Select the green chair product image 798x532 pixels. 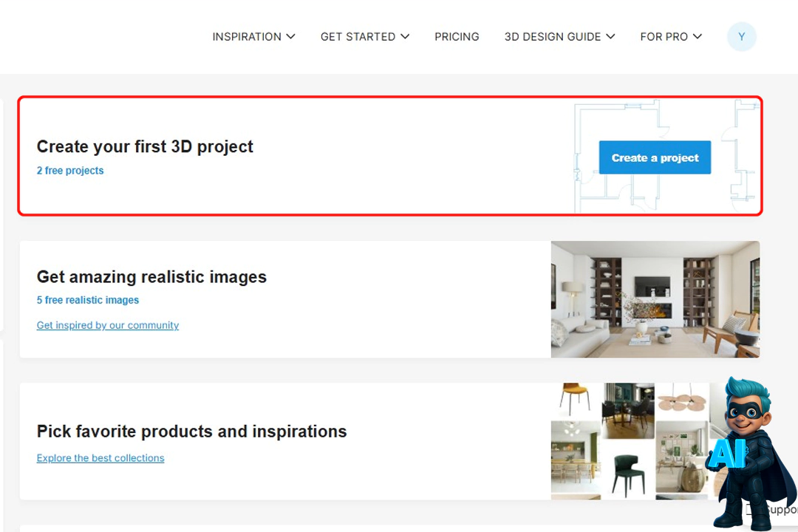pyautogui.click(x=628, y=471)
